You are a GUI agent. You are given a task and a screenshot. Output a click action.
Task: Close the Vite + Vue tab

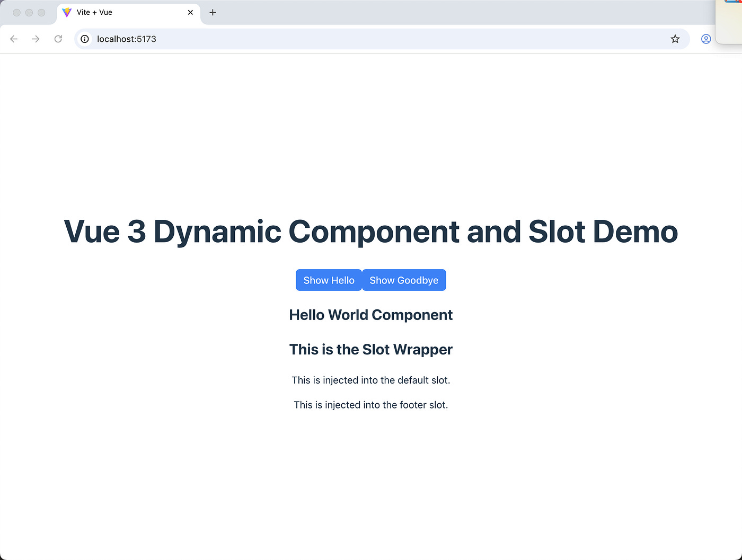pos(190,12)
